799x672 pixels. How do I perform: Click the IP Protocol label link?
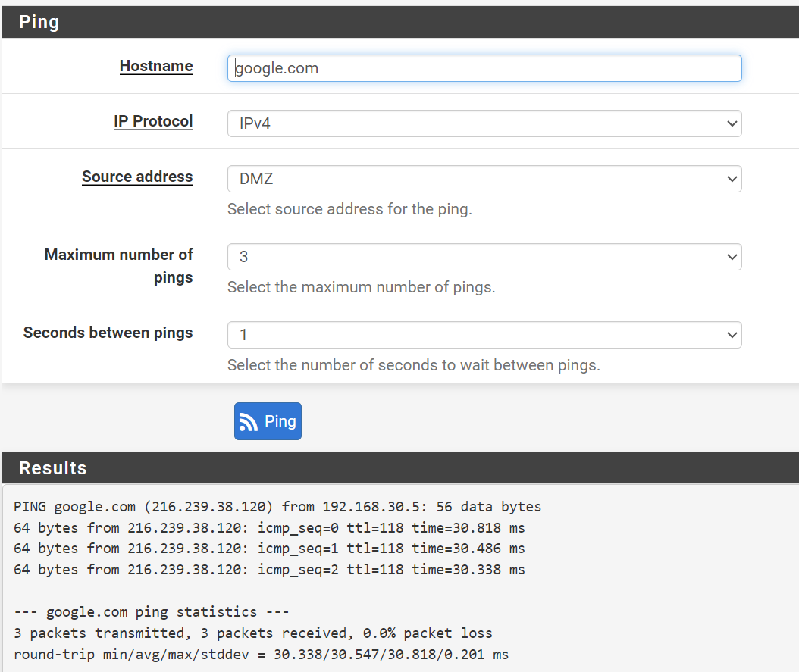(153, 121)
